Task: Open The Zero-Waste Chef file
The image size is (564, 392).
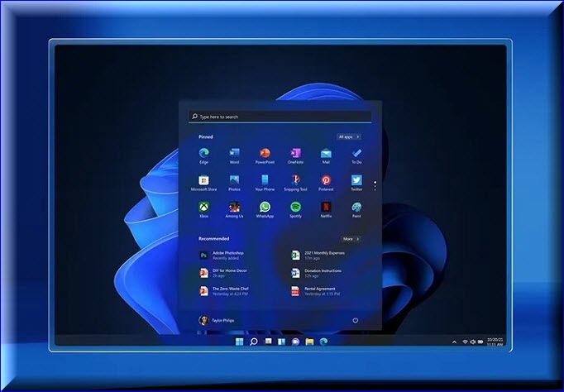Action: tap(224, 291)
